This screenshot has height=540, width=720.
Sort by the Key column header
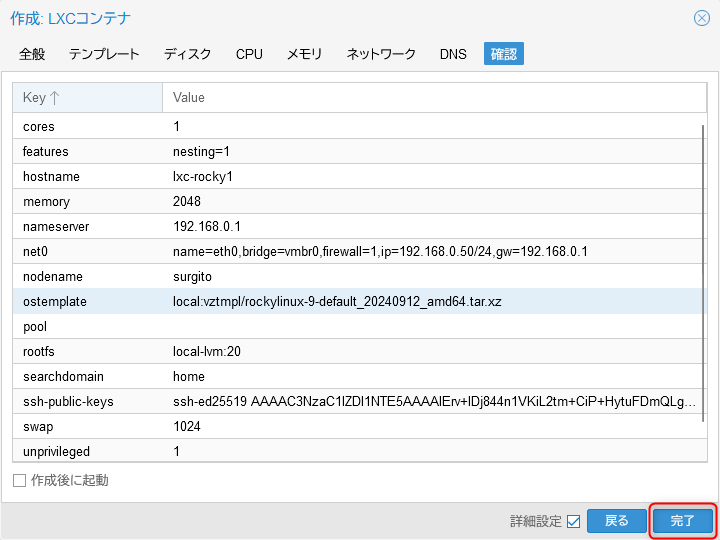[x=87, y=98]
